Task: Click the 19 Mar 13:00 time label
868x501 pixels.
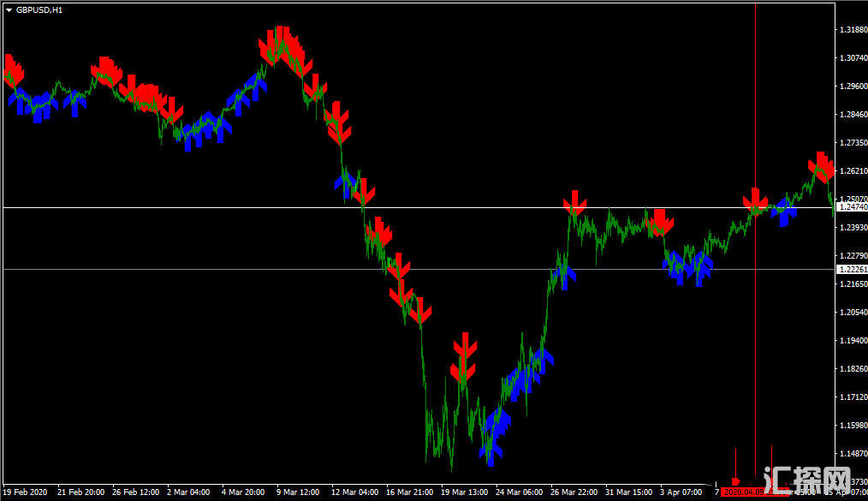Action: [465, 492]
